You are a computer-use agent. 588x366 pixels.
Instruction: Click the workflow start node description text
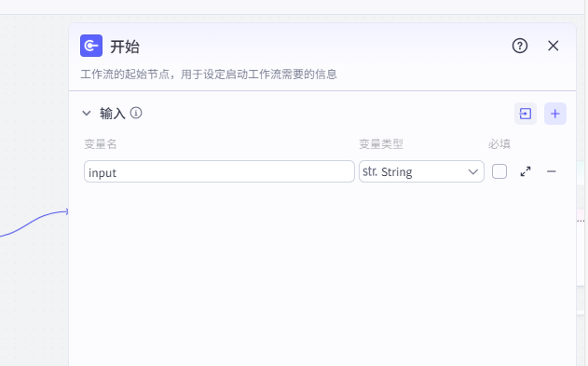[209, 75]
